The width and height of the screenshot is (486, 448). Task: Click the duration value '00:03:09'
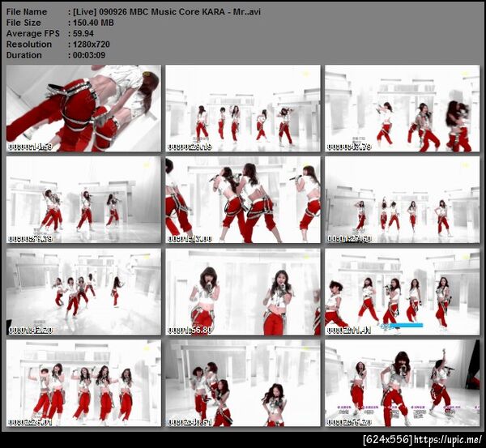89,55
